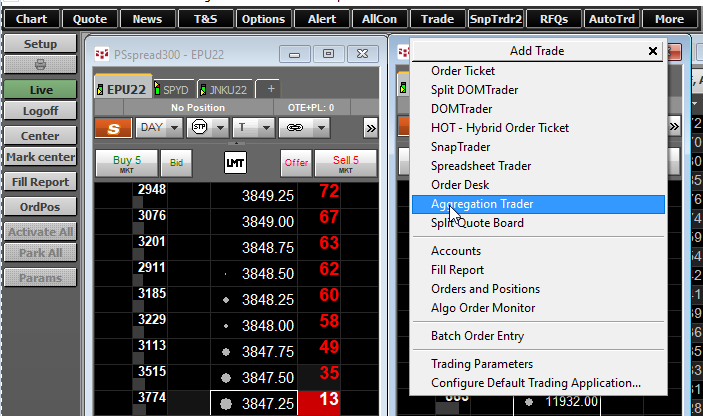Click the Sell 5 MKT button
This screenshot has width=703, height=416.
pyautogui.click(x=344, y=164)
